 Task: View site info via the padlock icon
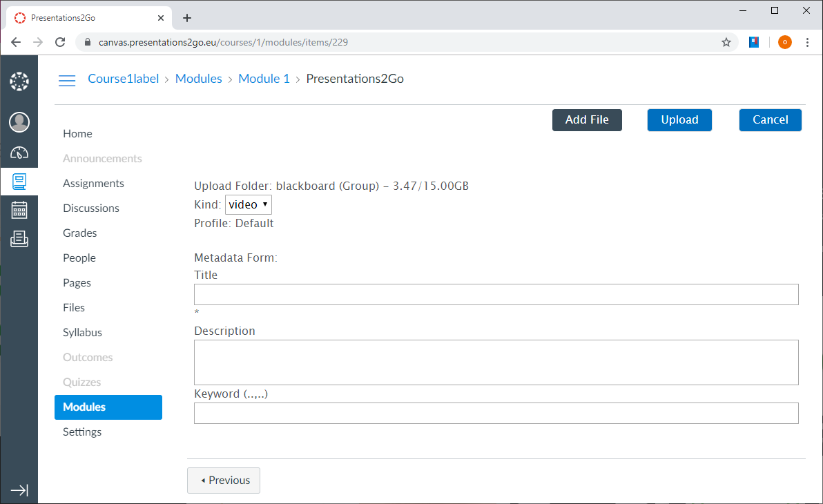pos(88,42)
